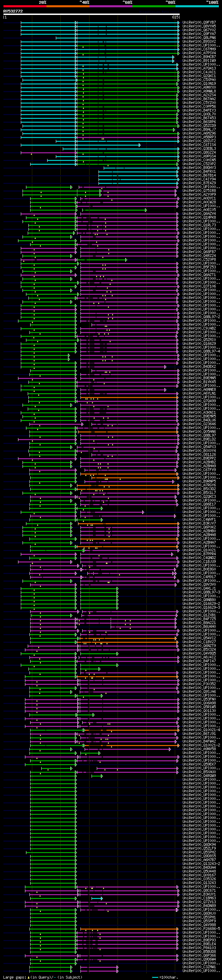The height and width of the screenshot is (980, 222).
Task: Select hit UniRef100_B4FEY3
Action: coord(199,111)
